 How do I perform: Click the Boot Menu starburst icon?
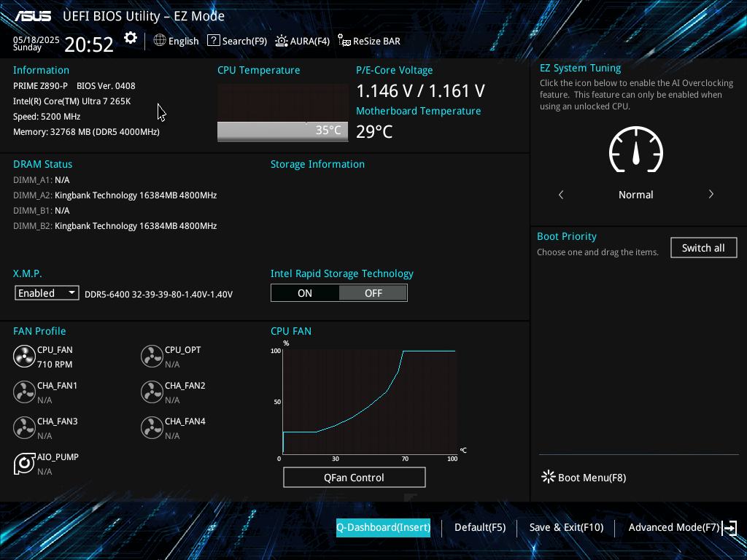click(549, 477)
